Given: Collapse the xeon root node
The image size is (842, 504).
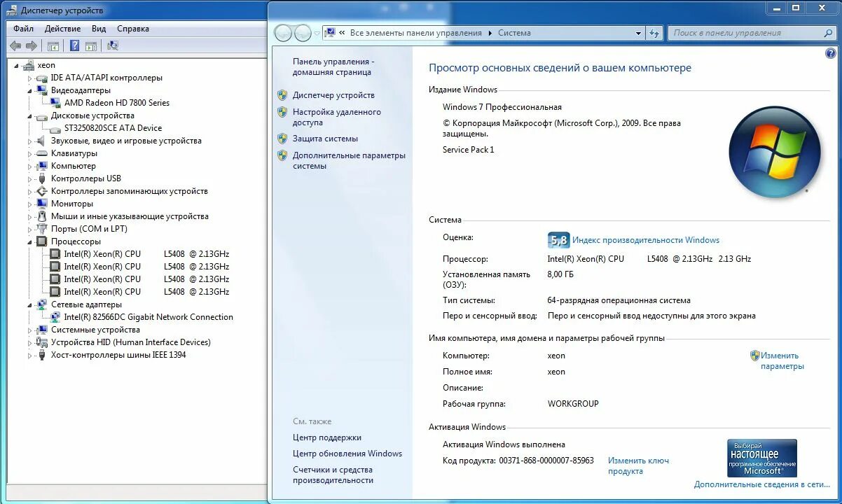Looking at the screenshot, I should click(18, 65).
